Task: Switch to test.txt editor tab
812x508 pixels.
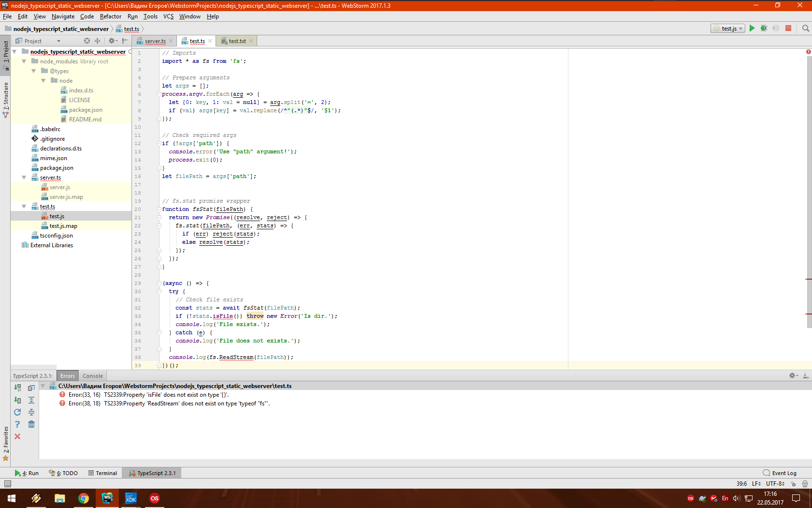Action: (x=237, y=41)
